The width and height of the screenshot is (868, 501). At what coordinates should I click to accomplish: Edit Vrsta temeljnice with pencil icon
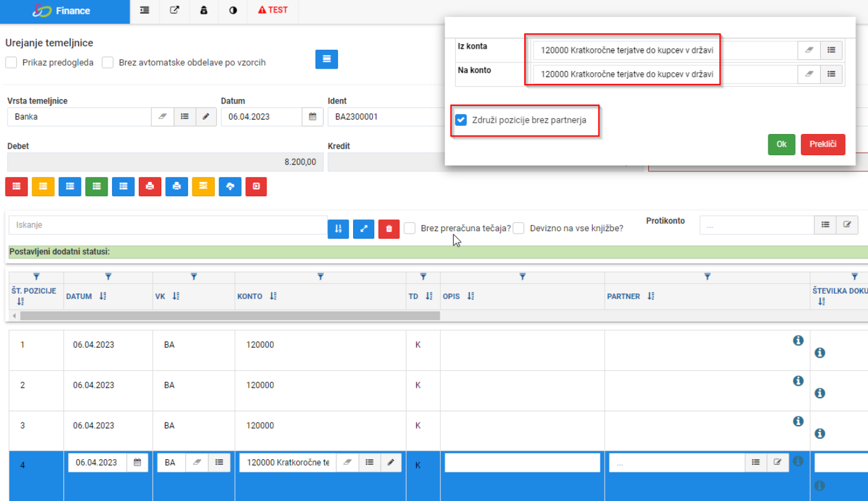[206, 117]
